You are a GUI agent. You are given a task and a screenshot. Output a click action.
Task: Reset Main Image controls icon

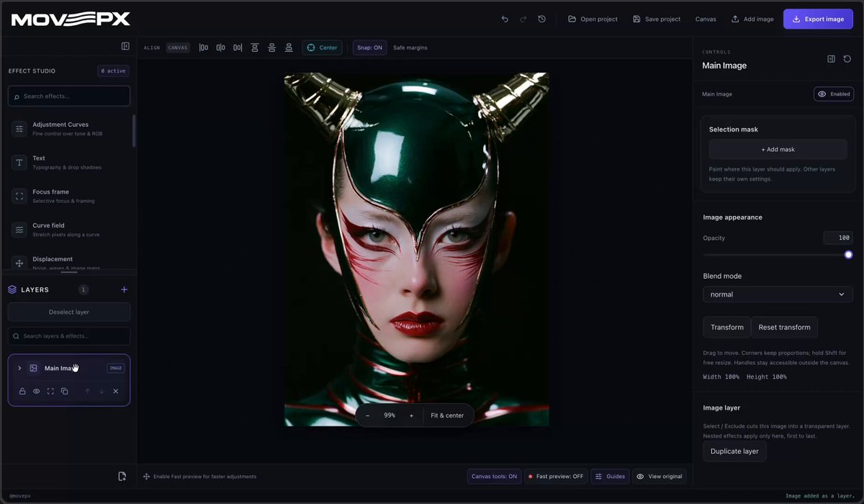coord(847,59)
